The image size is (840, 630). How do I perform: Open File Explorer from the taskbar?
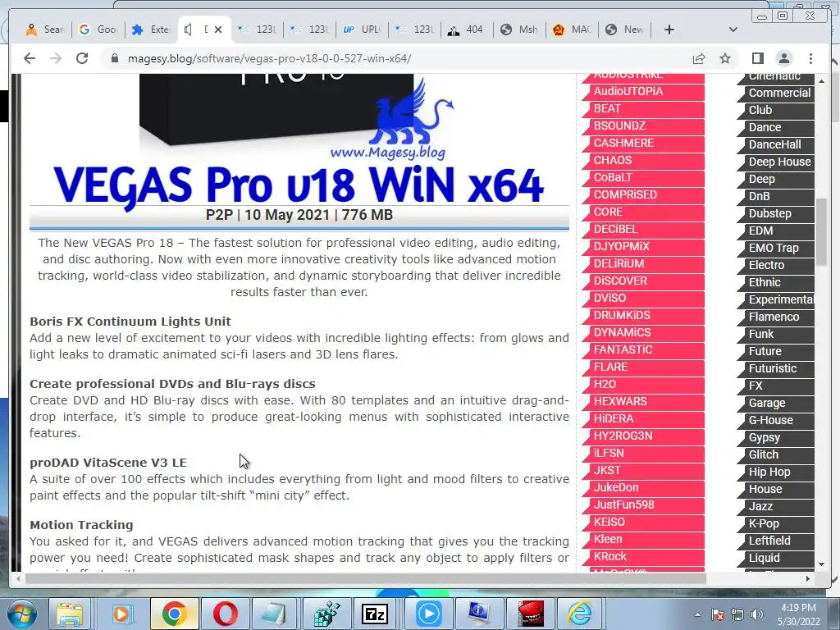[x=70, y=614]
